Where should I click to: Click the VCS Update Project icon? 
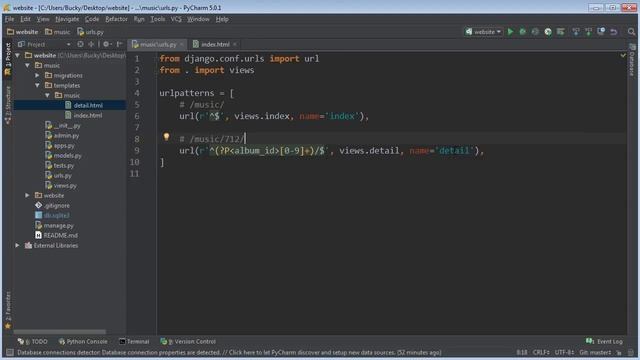576,31
